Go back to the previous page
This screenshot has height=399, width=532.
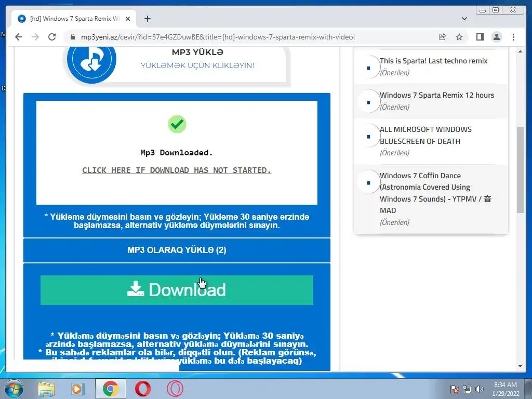(x=19, y=37)
